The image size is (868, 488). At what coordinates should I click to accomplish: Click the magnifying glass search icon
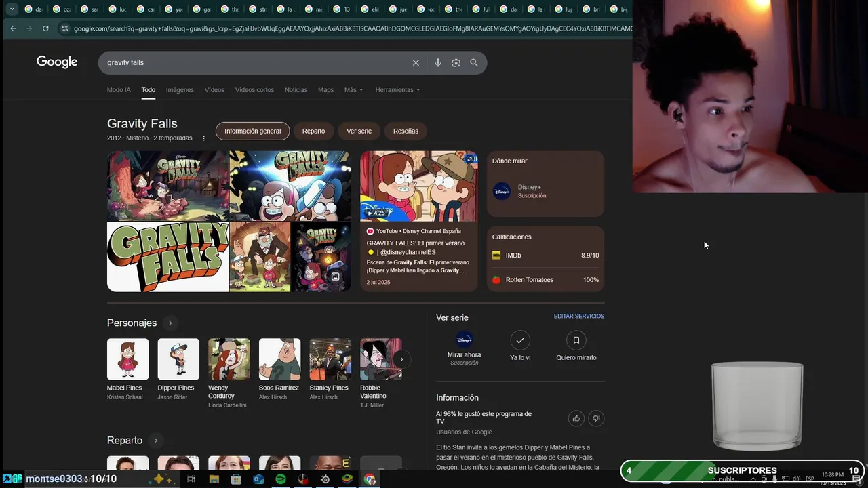pos(474,62)
